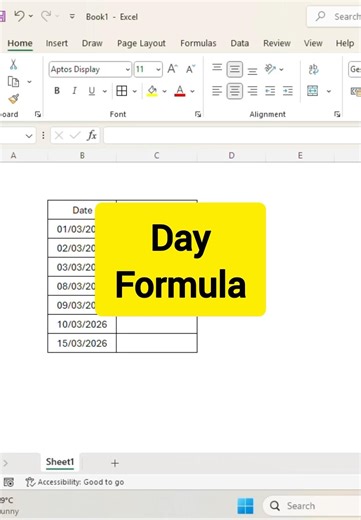Image resolution: width=361 pixels, height=520 pixels.
Task: Open Insert Function fx dialog
Action: (x=92, y=135)
